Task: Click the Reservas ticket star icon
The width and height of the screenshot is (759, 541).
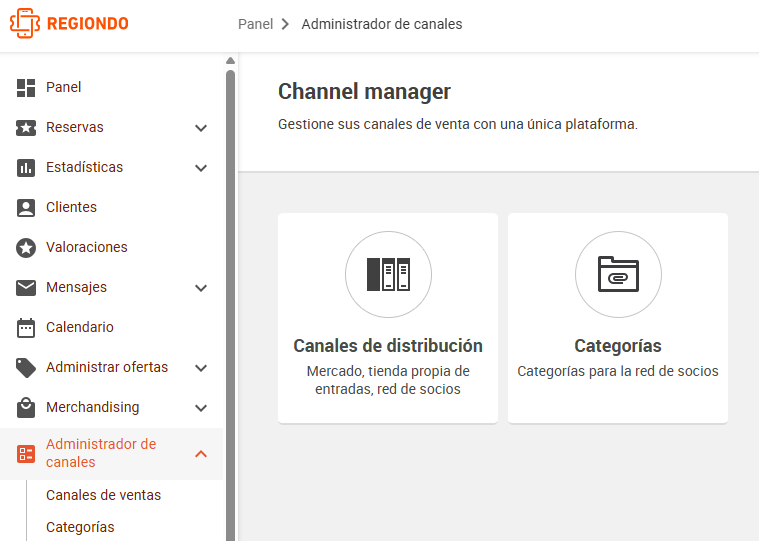Action: 26,128
